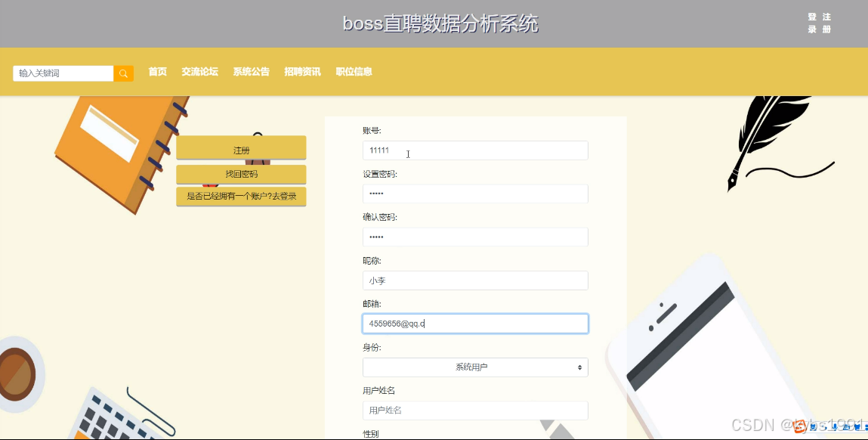
Task: Click 是否已经拥有一个账户?去登录 button
Action: (241, 196)
